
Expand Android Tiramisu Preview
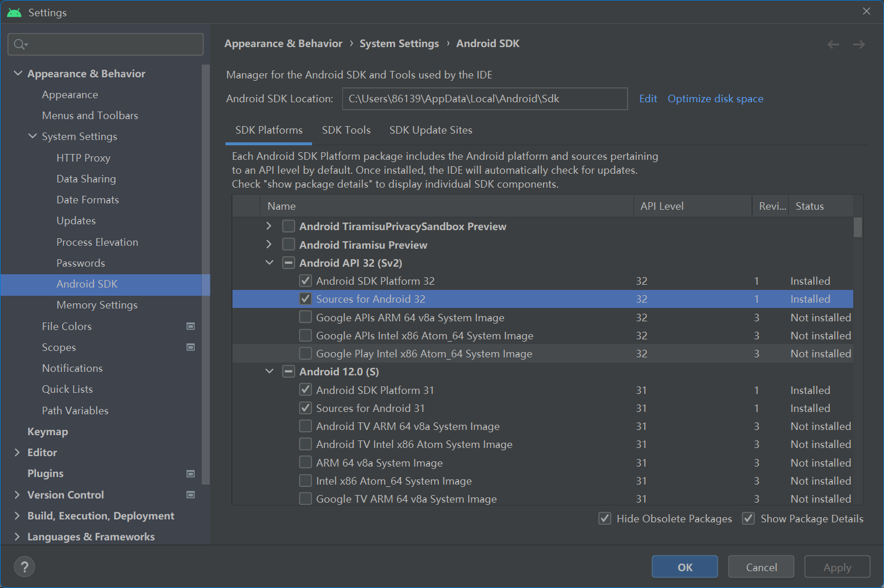269,244
